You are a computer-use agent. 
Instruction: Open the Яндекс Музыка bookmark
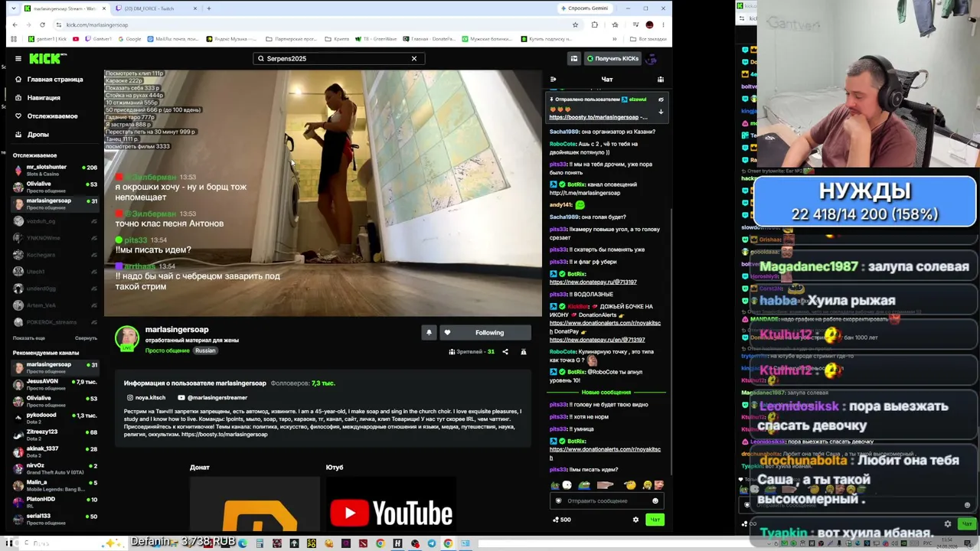tap(230, 39)
